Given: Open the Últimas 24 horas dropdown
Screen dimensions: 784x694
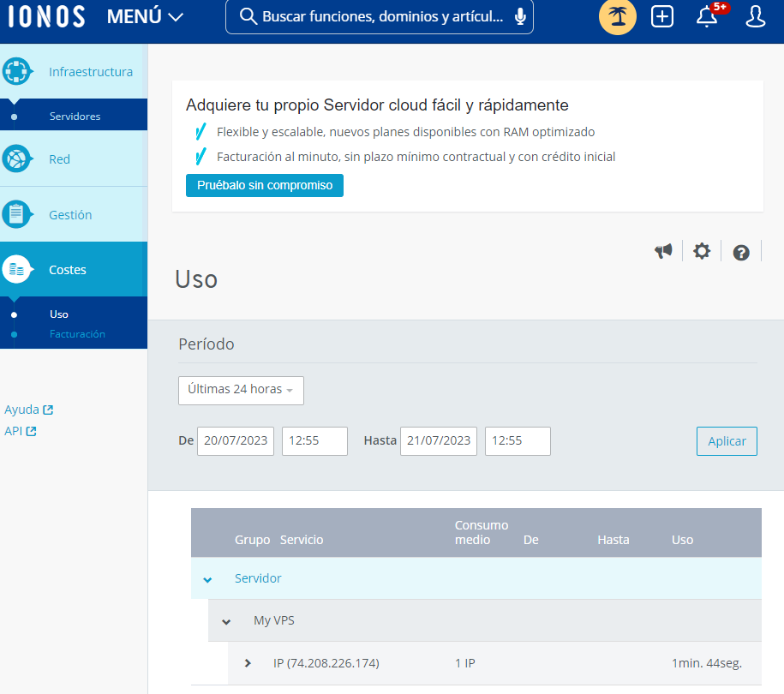Looking at the screenshot, I should 241,390.
